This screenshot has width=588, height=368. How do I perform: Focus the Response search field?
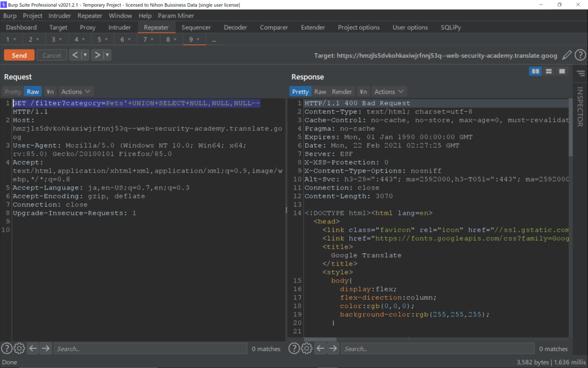tap(438, 348)
